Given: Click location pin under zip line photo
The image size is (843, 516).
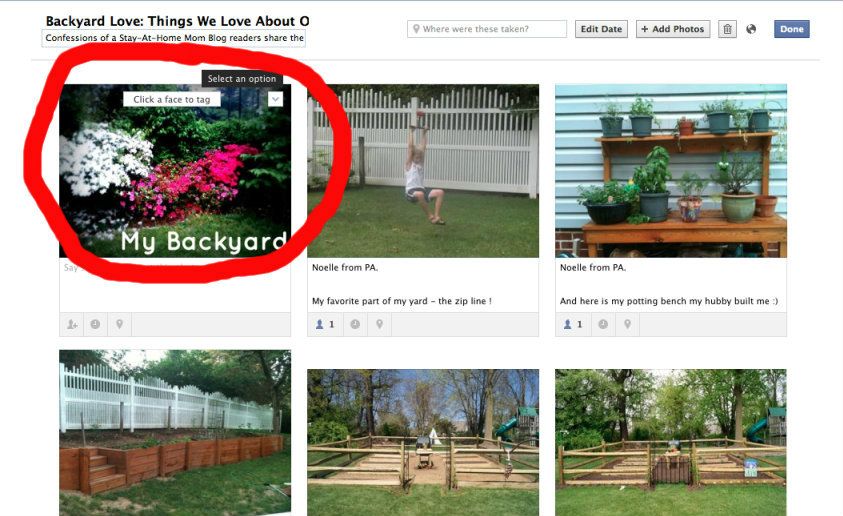Looking at the screenshot, I should click(380, 324).
